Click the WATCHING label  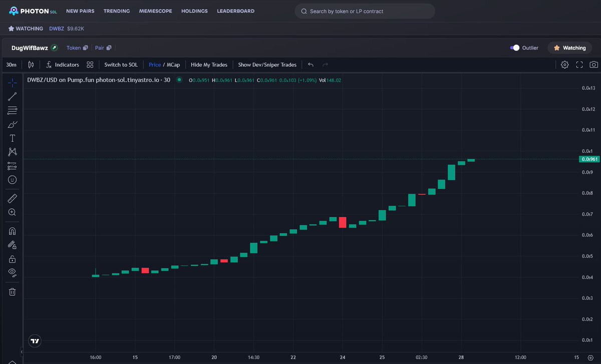30,29
